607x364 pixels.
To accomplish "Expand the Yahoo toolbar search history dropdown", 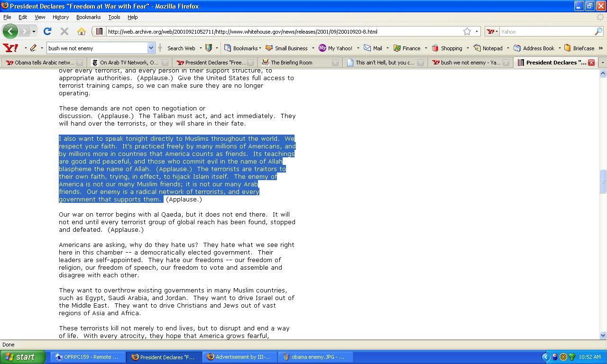I will coord(151,48).
